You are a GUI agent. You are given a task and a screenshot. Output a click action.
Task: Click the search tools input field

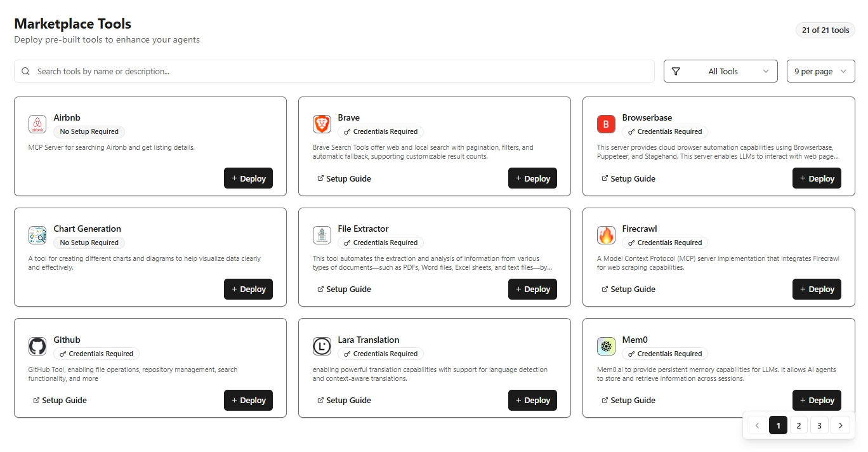pos(254,71)
